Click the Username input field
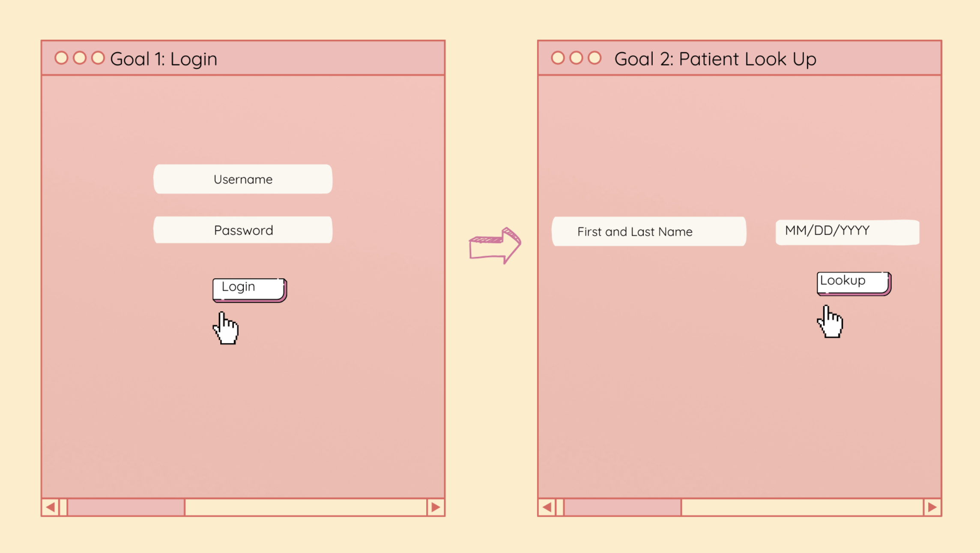 click(243, 179)
